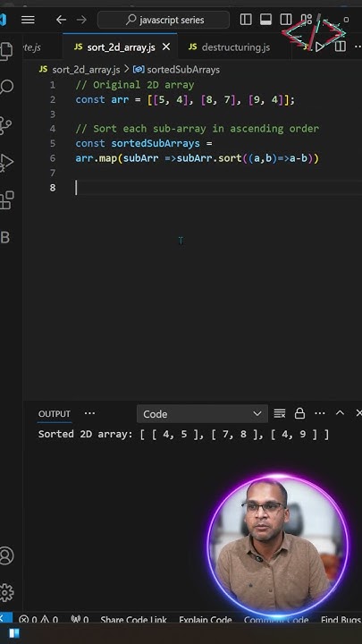The image size is (362, 644).
Task: Open output panel More Actions ellipsis
Action: pos(320,413)
